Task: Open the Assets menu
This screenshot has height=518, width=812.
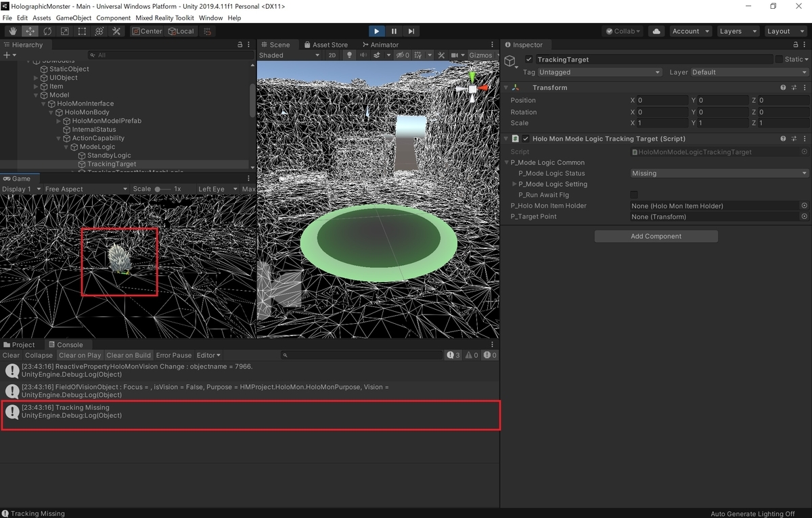Action: pyautogui.click(x=41, y=18)
